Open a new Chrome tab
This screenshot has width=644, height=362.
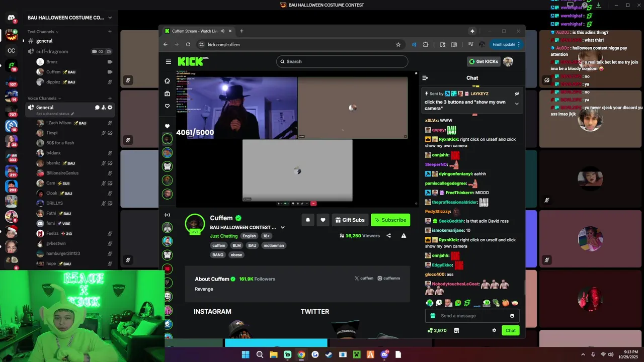pyautogui.click(x=242, y=31)
